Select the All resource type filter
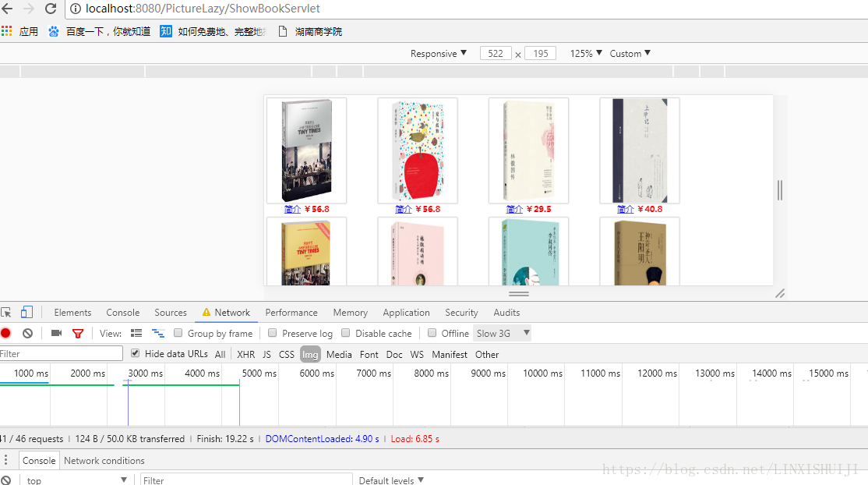The height and width of the screenshot is (485, 868). click(220, 354)
